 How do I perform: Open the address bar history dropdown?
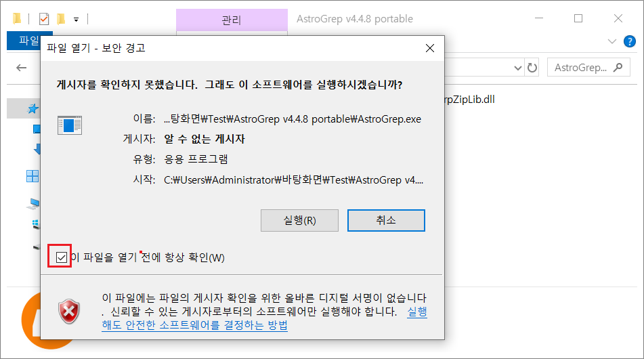(x=517, y=68)
